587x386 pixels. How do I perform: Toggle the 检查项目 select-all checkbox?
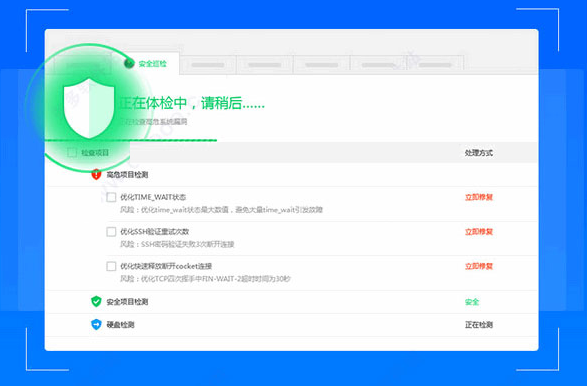(x=72, y=152)
